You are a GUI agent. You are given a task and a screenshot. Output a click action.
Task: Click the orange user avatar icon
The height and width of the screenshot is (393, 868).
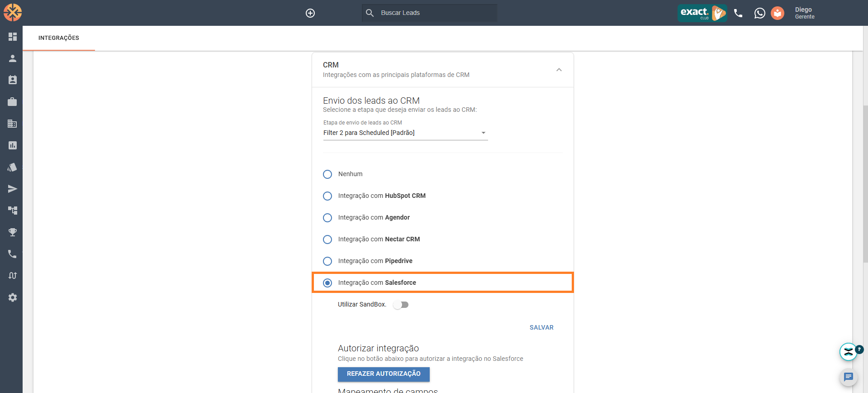778,13
